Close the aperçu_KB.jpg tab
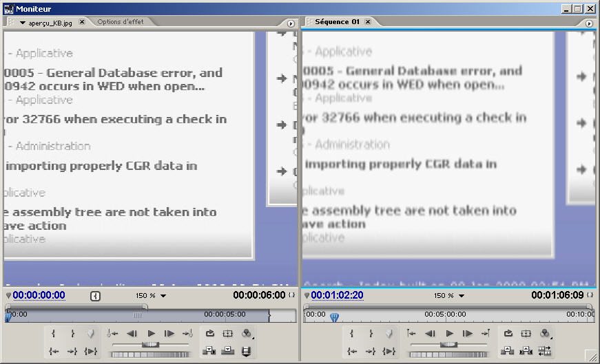This screenshot has width=600, height=364. (x=81, y=22)
